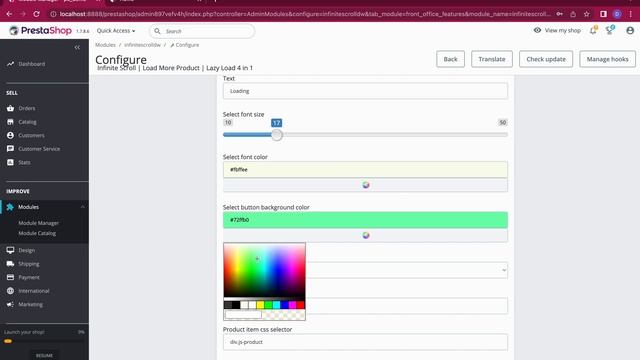The width and height of the screenshot is (640, 360).
Task: Open the employee profile avatar icon
Action: [630, 30]
